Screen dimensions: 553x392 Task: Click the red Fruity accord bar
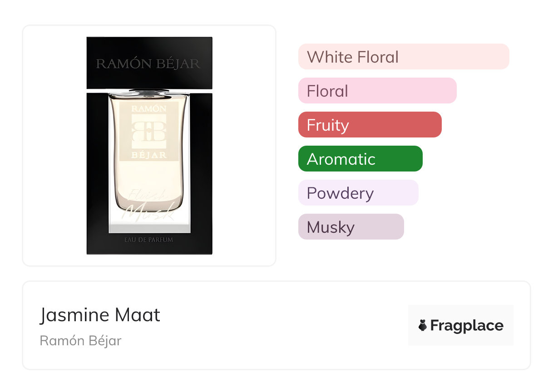(370, 125)
